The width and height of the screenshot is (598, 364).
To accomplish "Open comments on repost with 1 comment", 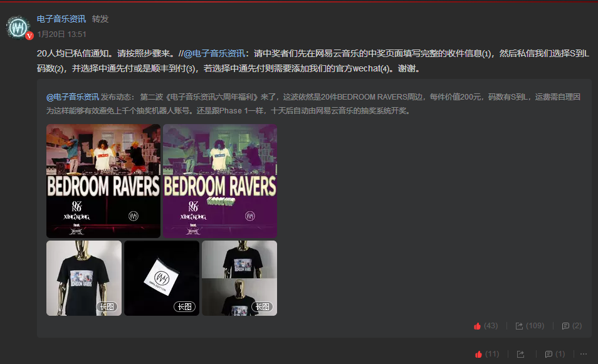I will (555, 354).
